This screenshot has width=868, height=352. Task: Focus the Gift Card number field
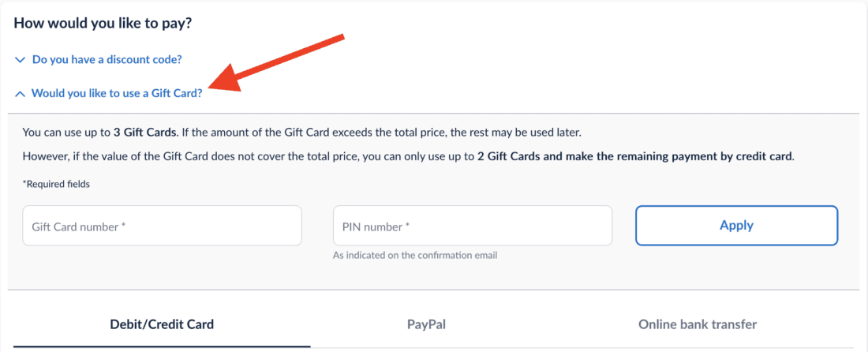coord(162,227)
